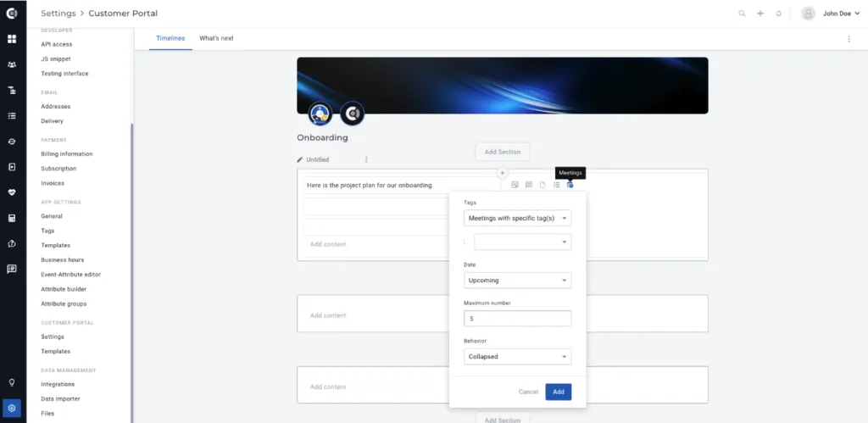The width and height of the screenshot is (868, 423).
Task: Open the health heart icon in sidebar
Action: [12, 192]
